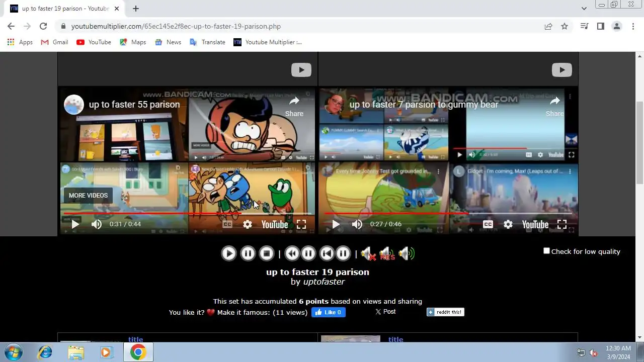
Task: Mute all videos with red X speaker icon
Action: click(x=368, y=253)
